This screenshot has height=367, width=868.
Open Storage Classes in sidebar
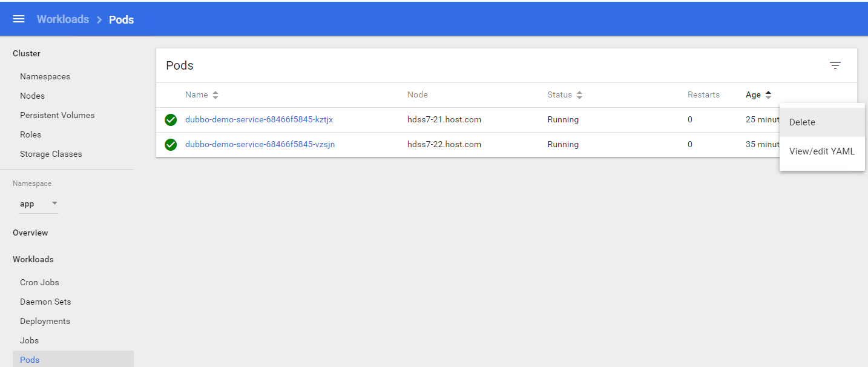pyautogui.click(x=51, y=154)
